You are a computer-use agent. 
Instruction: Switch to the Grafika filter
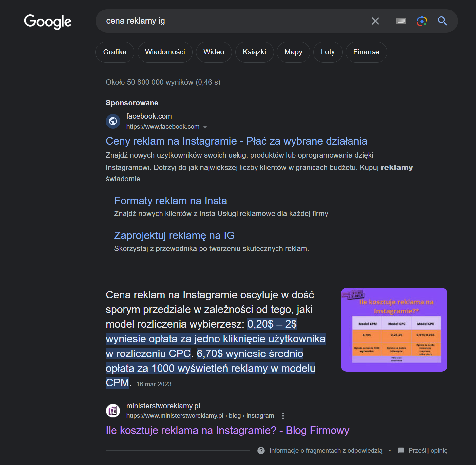click(x=115, y=52)
